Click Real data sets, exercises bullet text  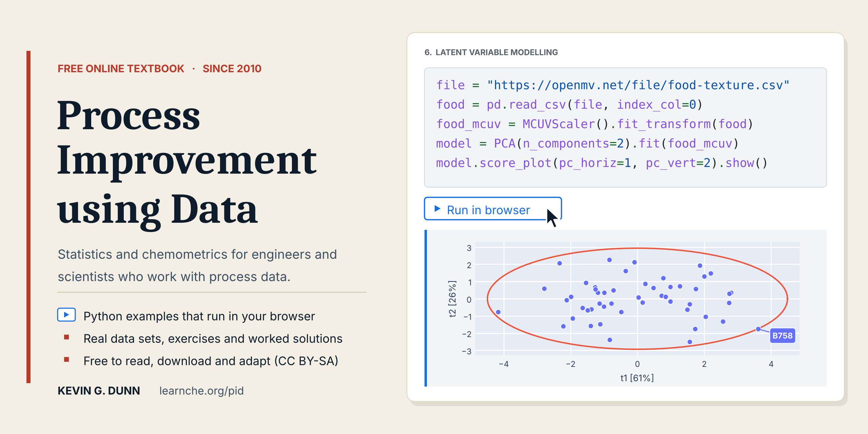213,338
